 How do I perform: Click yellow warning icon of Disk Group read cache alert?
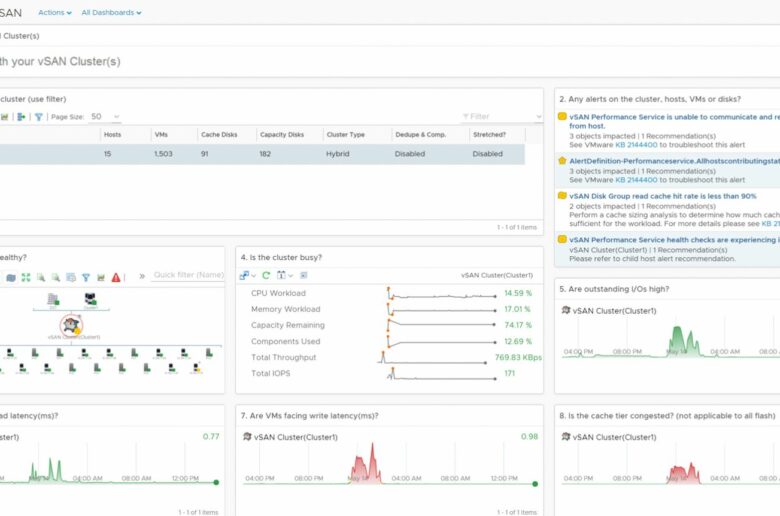tap(562, 196)
